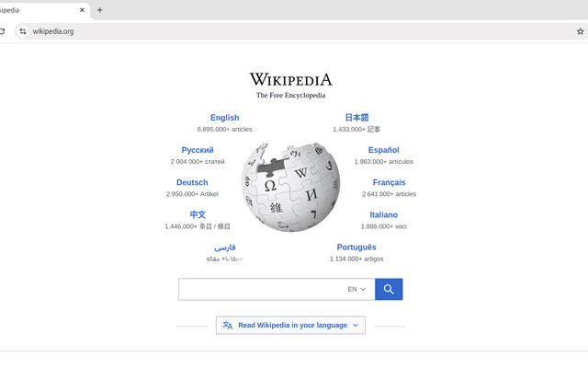Click the text "The Free Encyclopedia"
The height and width of the screenshot is (368, 588).
290,96
